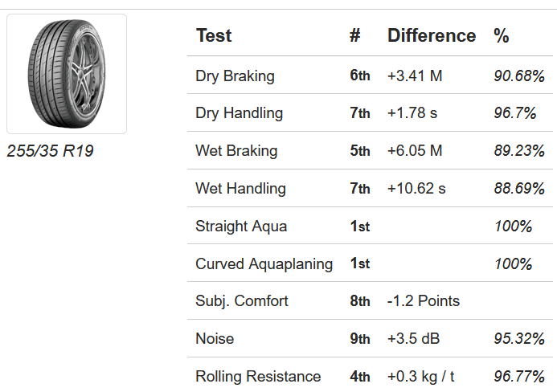Viewport: 557px width, 392px height.
Task: Click the Test column header
Action: pos(214,36)
